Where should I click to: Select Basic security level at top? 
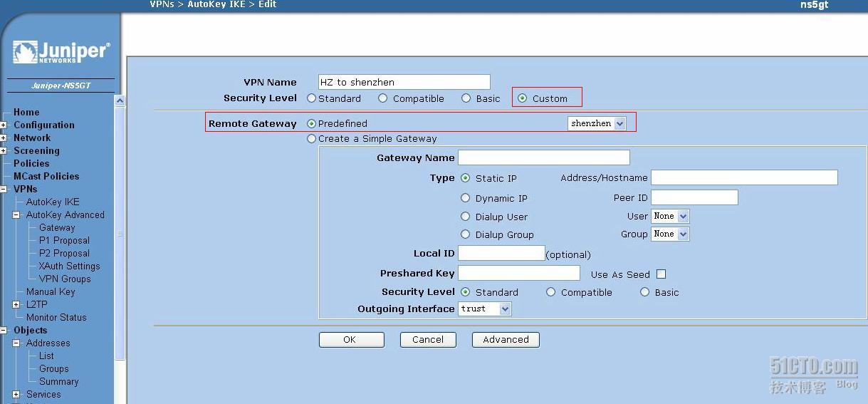click(466, 98)
